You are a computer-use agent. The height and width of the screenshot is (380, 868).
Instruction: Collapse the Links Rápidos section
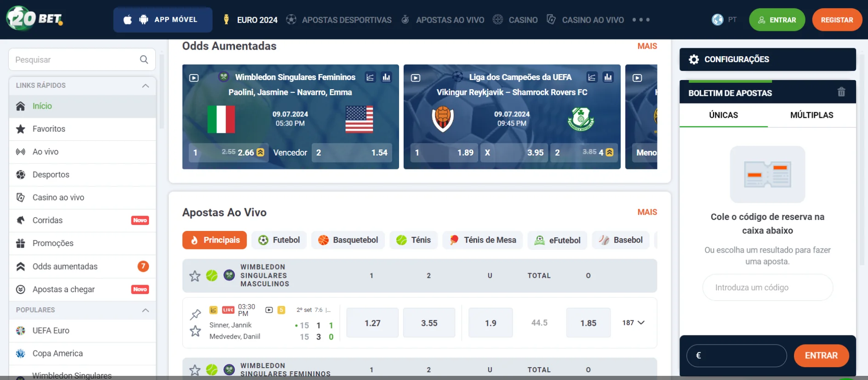pos(145,86)
